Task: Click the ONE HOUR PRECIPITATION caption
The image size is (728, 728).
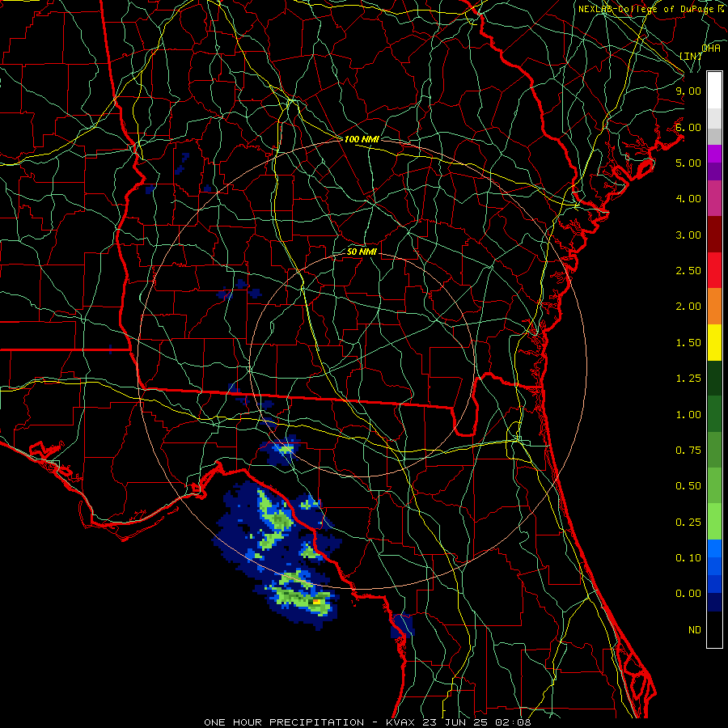Action: coord(284,722)
